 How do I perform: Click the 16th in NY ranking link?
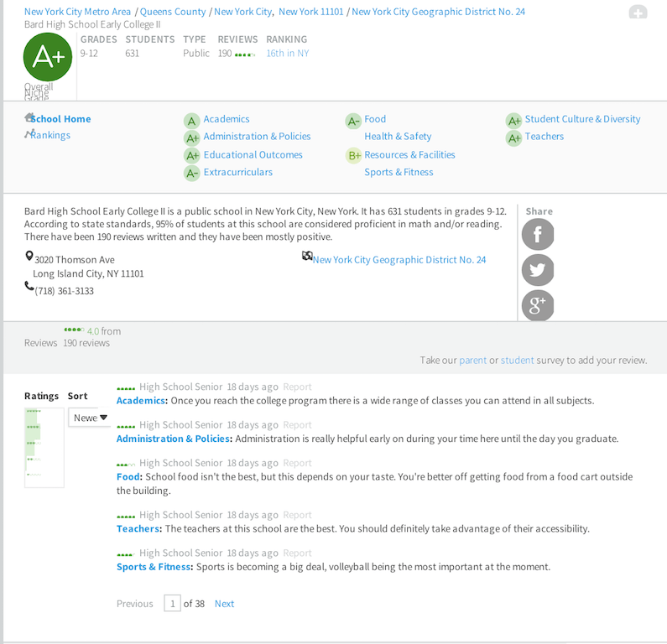[x=287, y=53]
